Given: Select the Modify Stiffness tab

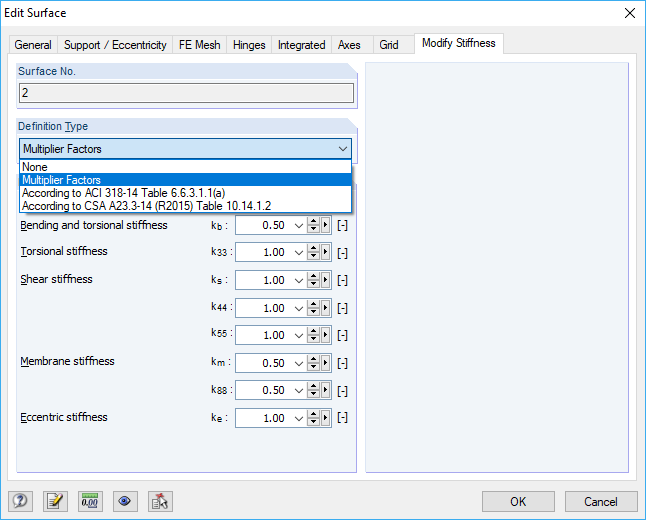Looking at the screenshot, I should [459, 43].
